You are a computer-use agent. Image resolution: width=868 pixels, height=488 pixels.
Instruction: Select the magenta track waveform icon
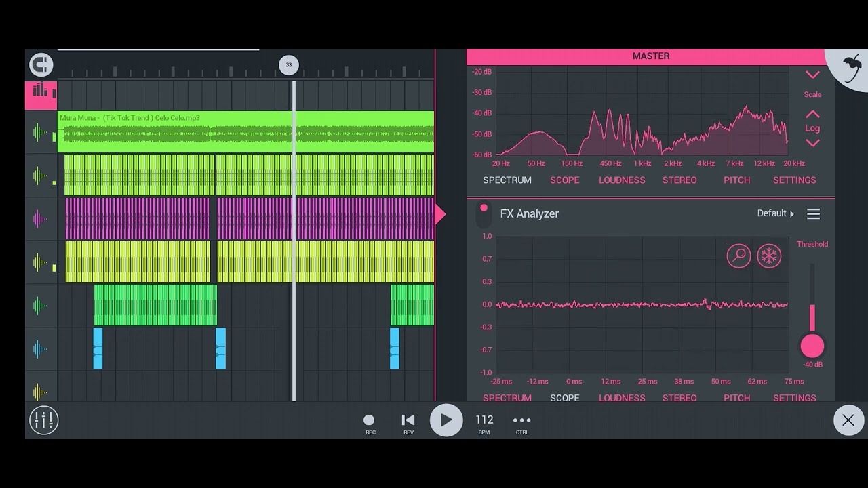tap(40, 219)
